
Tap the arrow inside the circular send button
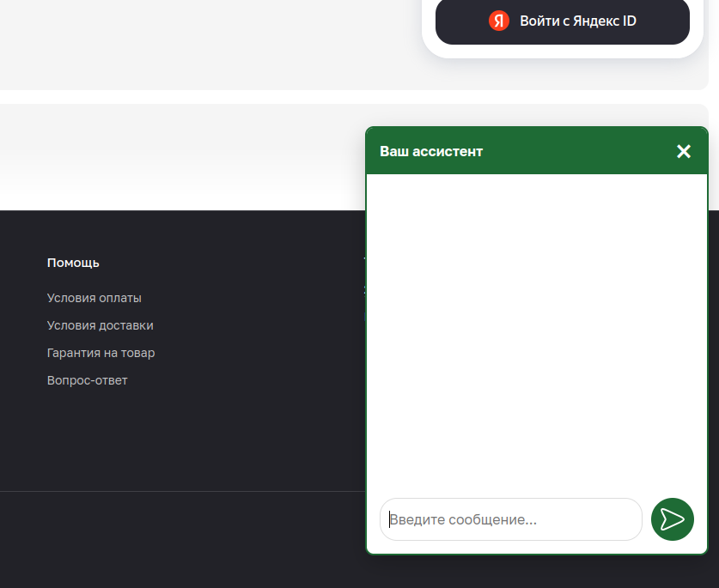[673, 519]
